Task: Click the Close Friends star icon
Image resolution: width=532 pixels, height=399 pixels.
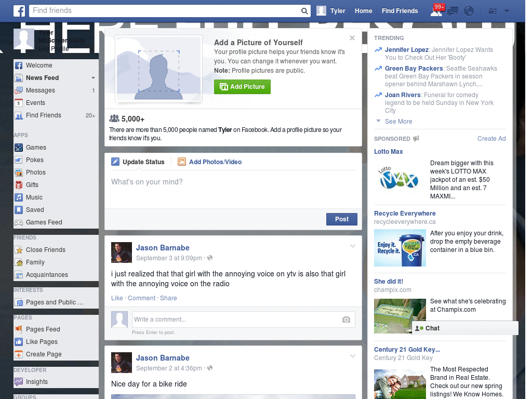Action: (x=19, y=250)
